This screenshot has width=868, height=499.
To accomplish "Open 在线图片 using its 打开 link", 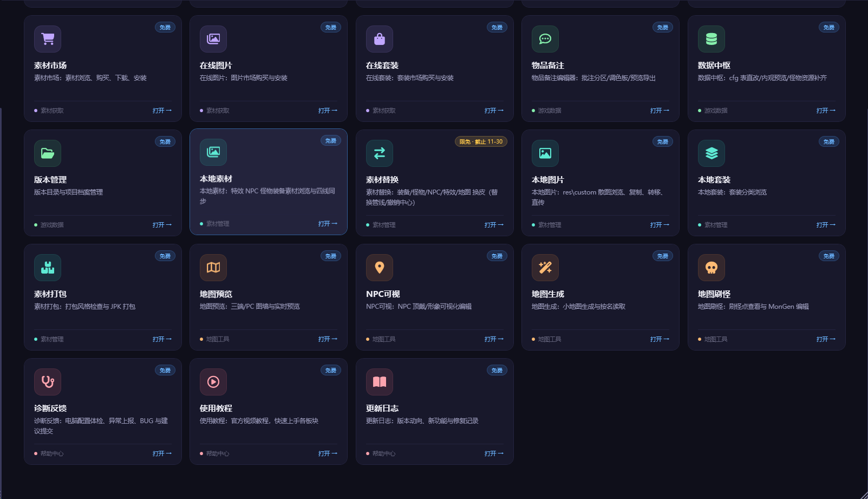I will click(x=328, y=111).
